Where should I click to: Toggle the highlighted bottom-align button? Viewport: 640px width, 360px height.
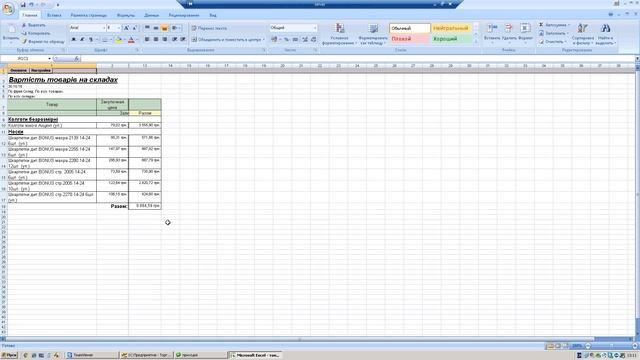tap(164, 28)
